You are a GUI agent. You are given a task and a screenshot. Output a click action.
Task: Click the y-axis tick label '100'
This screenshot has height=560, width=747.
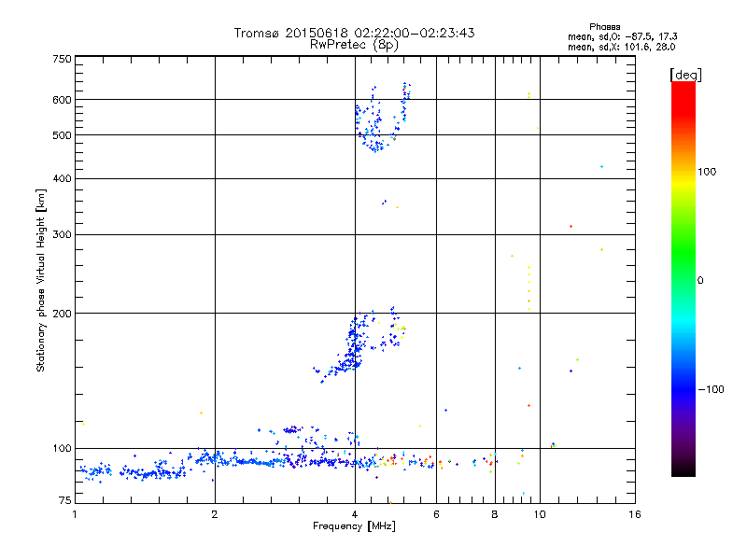tap(62, 448)
